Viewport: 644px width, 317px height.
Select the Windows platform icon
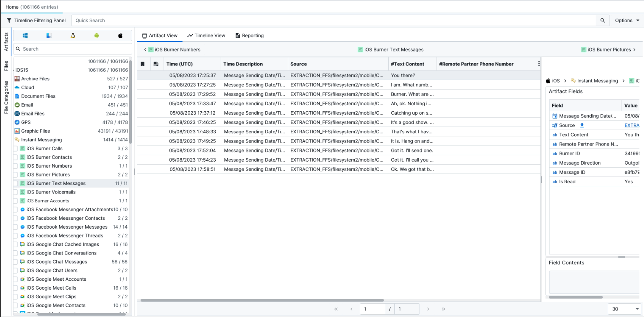(x=25, y=35)
